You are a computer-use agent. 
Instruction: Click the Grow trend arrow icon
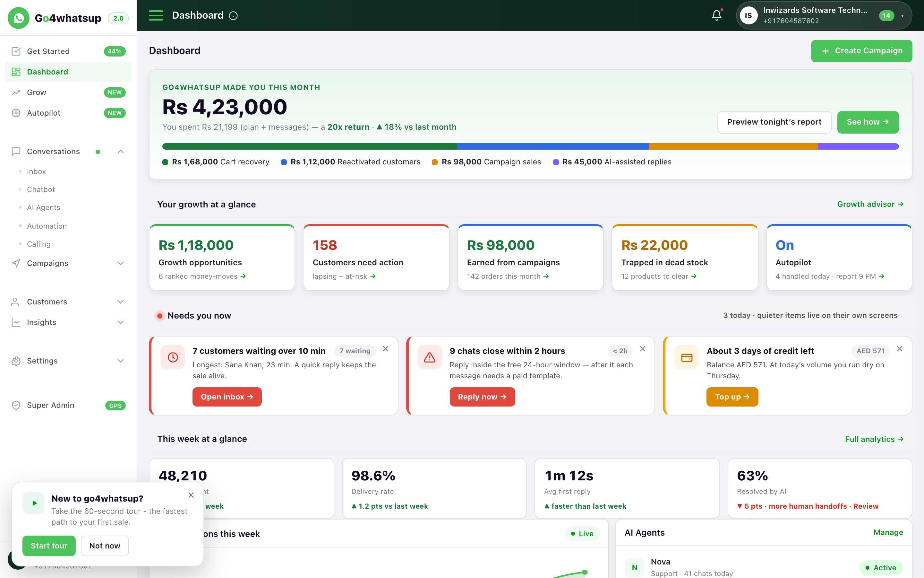click(x=16, y=92)
